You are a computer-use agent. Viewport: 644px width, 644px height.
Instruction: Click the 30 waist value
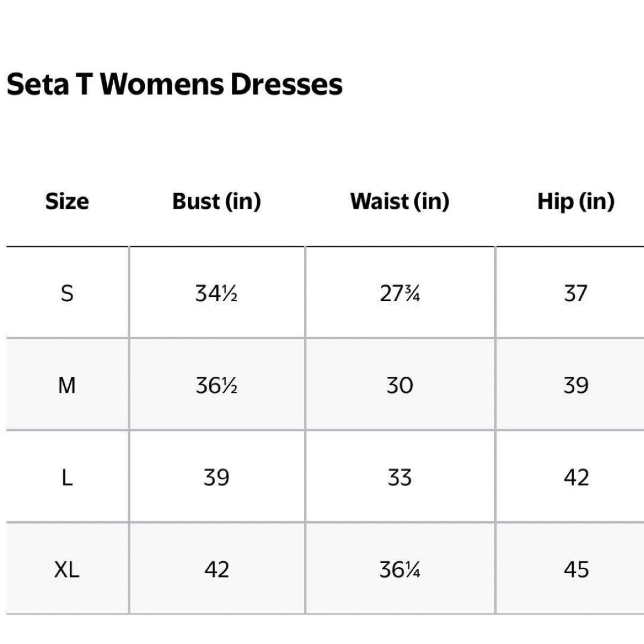click(x=400, y=385)
